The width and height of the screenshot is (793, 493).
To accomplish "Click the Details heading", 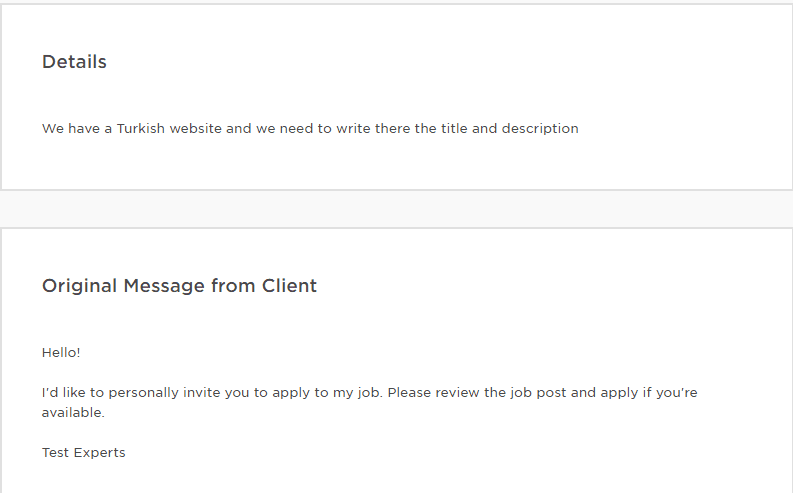I will pyautogui.click(x=74, y=62).
